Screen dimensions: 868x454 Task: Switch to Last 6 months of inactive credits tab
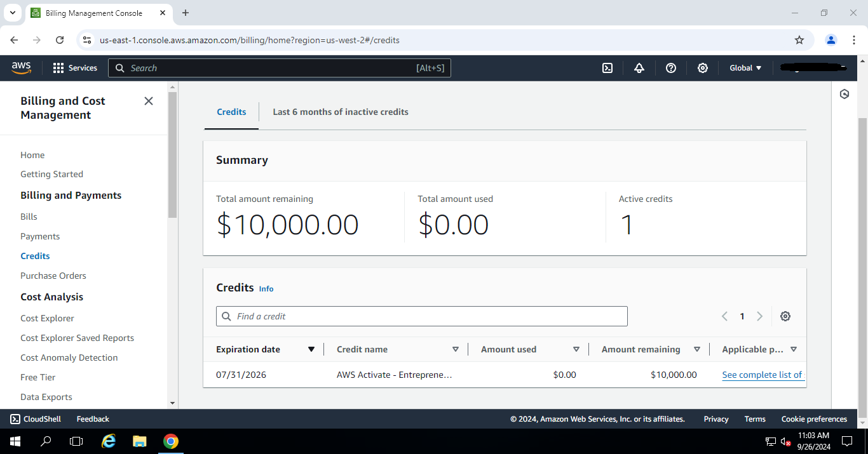click(341, 112)
